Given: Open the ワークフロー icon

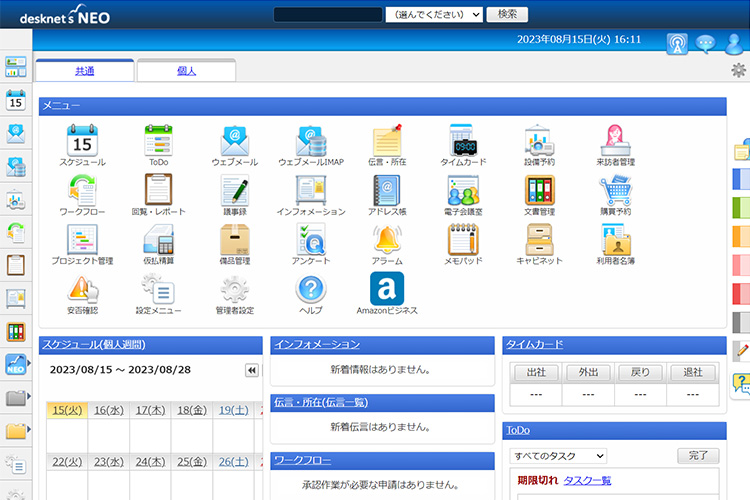Looking at the screenshot, I should (x=81, y=191).
